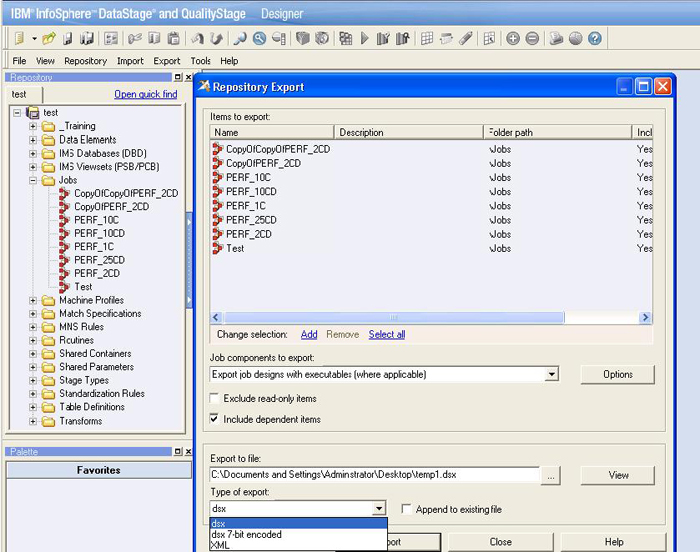Click the Zoom In plus icon
700x552 pixels.
coord(513,38)
